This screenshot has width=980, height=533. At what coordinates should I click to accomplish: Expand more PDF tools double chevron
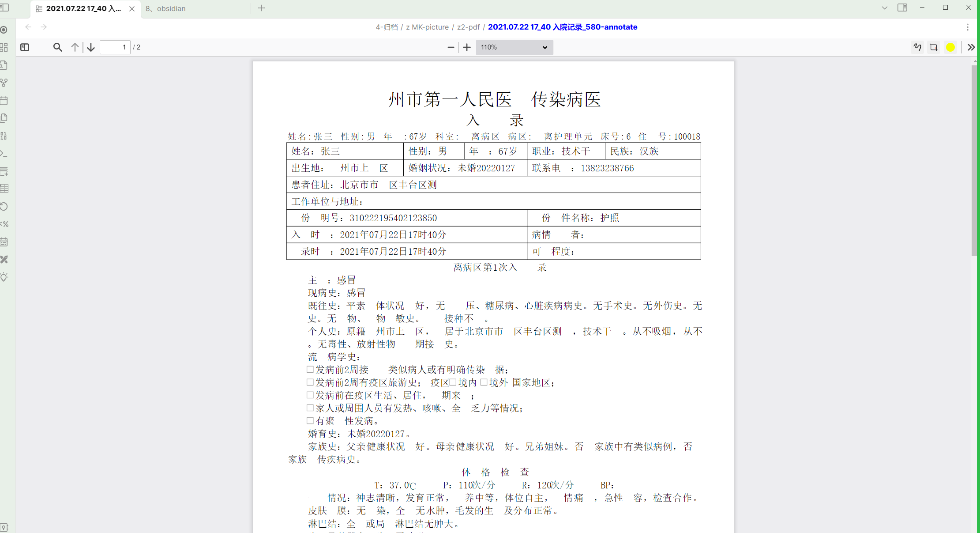point(971,47)
